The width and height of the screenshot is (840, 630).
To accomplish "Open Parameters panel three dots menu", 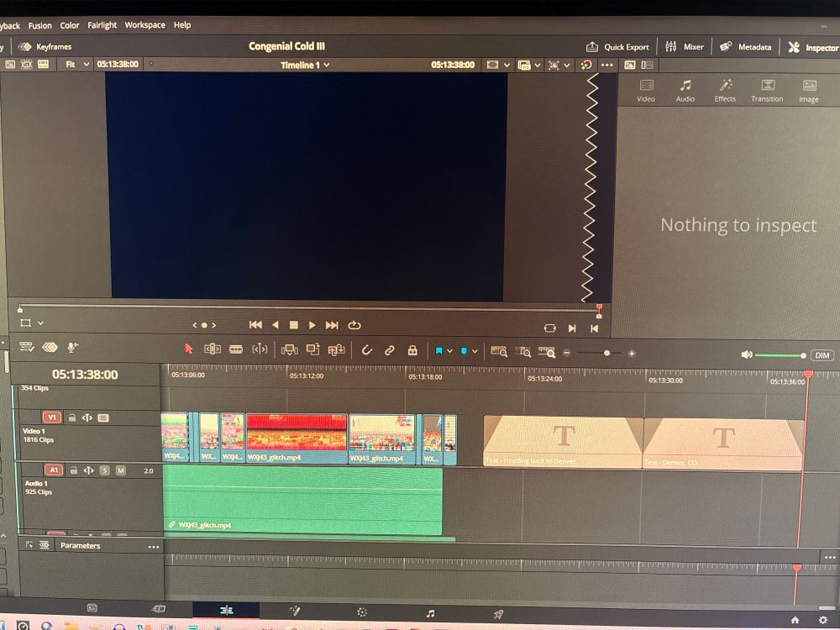I will [154, 547].
